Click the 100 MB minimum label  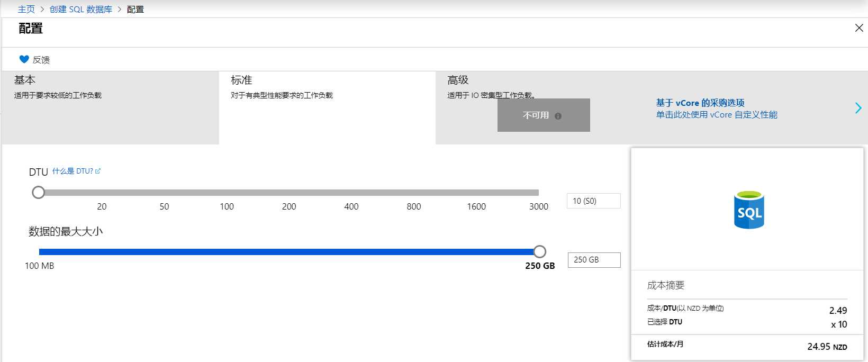tap(40, 266)
